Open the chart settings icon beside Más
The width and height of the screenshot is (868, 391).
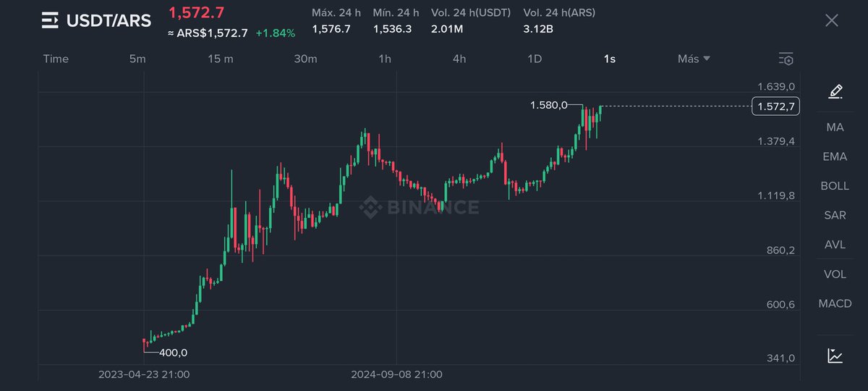pyautogui.click(x=786, y=59)
